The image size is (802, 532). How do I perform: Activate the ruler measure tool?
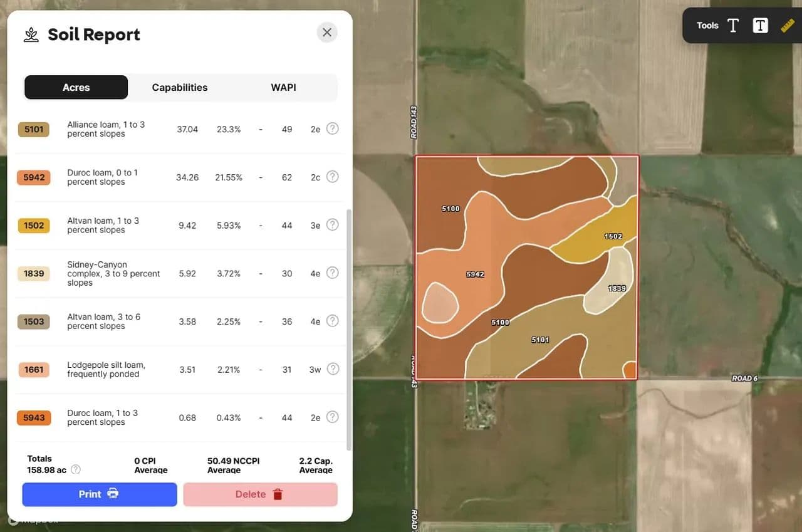point(787,25)
